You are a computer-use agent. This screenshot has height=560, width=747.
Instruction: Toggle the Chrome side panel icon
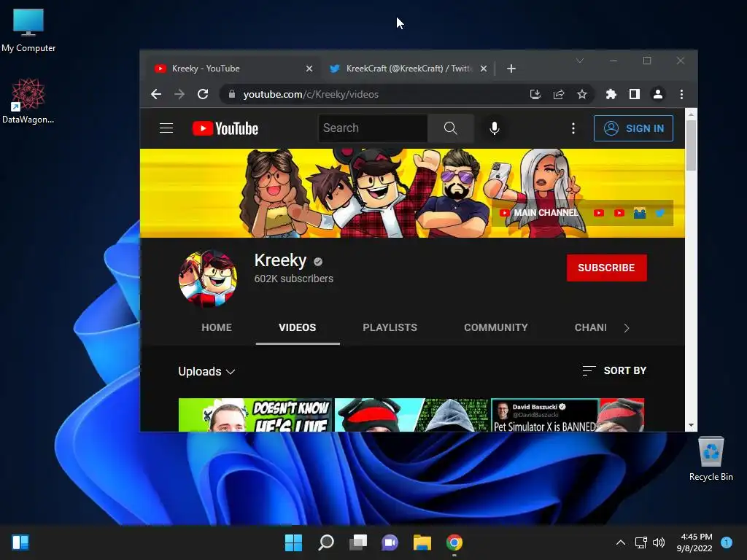(x=634, y=94)
